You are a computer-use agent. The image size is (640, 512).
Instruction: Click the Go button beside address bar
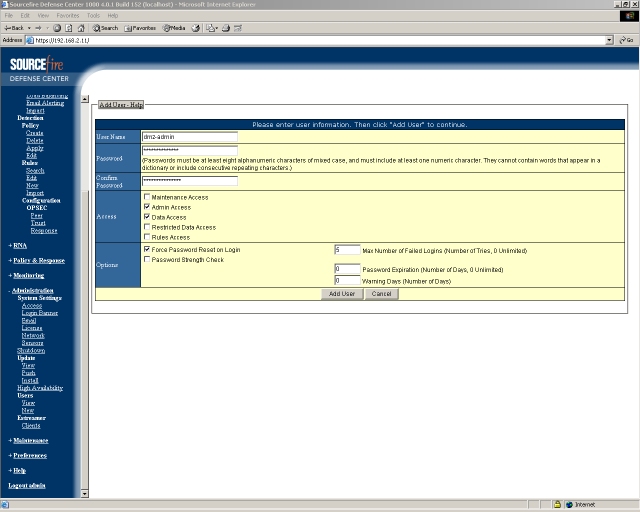626,40
